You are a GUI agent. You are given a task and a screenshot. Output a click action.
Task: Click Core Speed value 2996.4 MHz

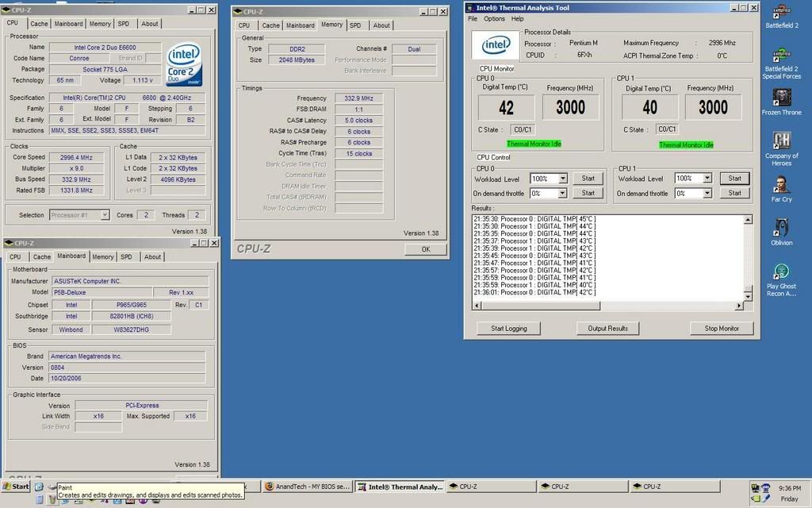[x=76, y=157]
